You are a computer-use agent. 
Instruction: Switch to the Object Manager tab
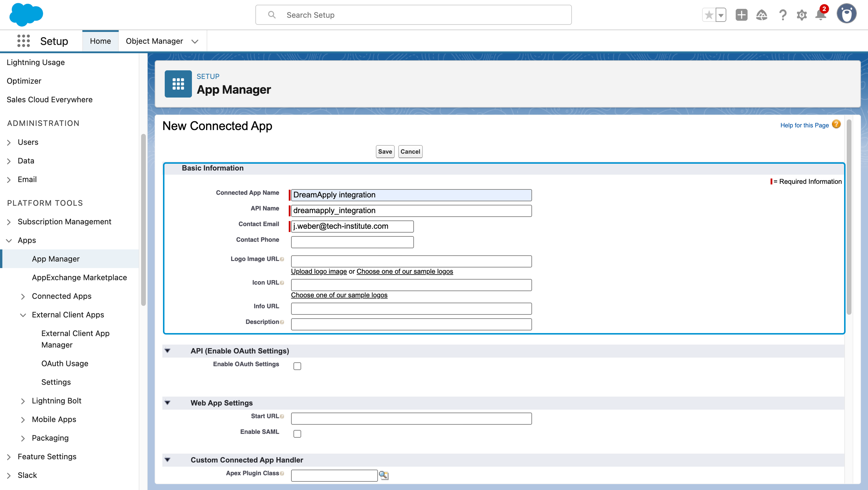(154, 41)
